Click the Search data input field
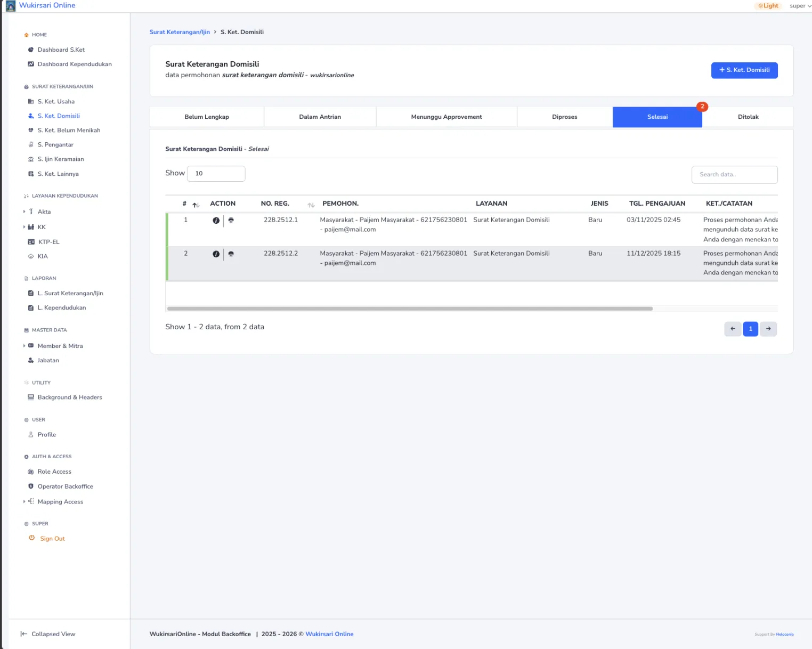The image size is (812, 649). (734, 175)
